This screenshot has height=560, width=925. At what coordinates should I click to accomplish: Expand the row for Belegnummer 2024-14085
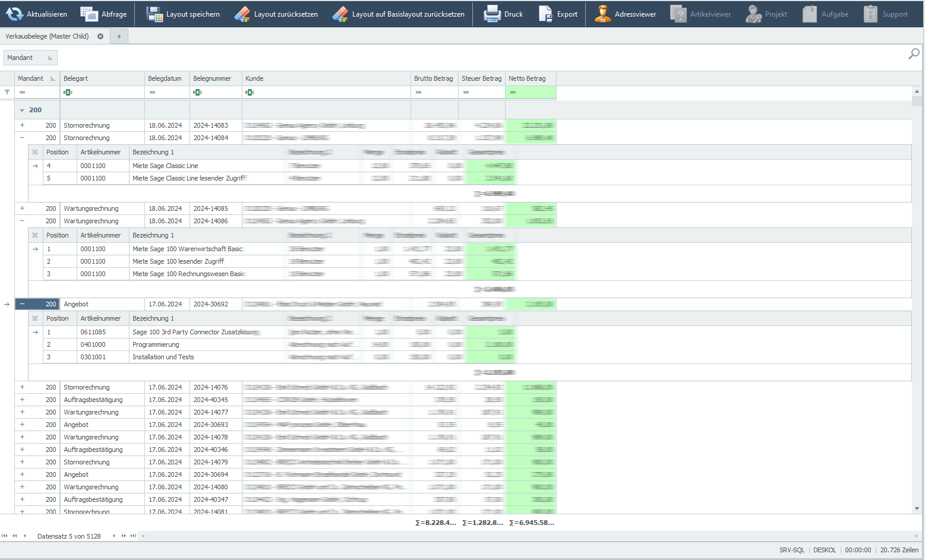click(22, 208)
